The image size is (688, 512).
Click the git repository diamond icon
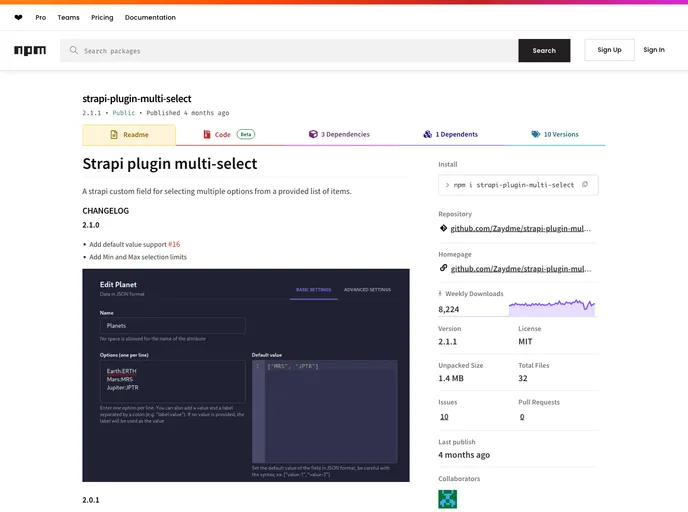coord(443,228)
